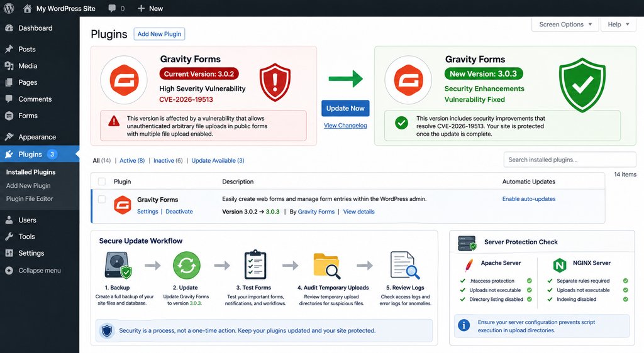Image resolution: width=644 pixels, height=353 pixels.
Task: Click the Gravity Forms logo in the Current Version card
Action: click(x=124, y=80)
